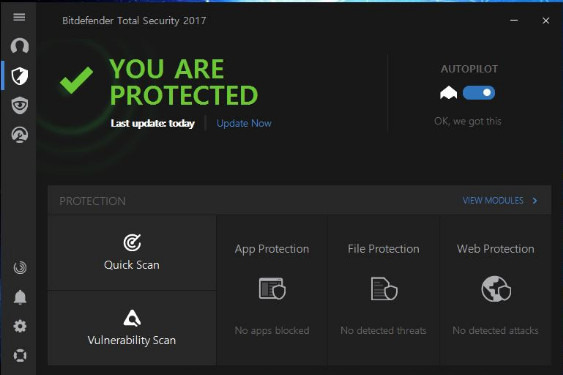Select the Protection shield icon in sidebar
The height and width of the screenshot is (375, 563).
coord(20,76)
